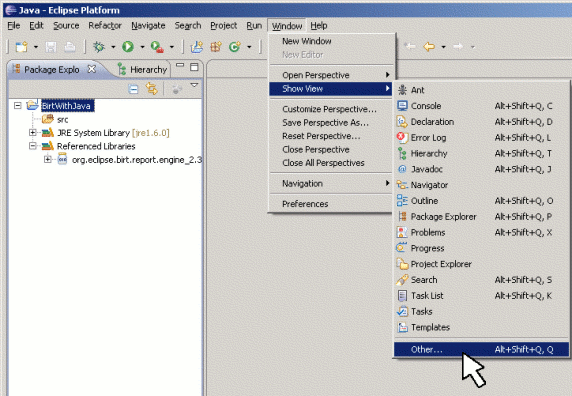Viewport: 572px width, 396px height.
Task: Expand the JRE System Library node
Action: click(33, 132)
